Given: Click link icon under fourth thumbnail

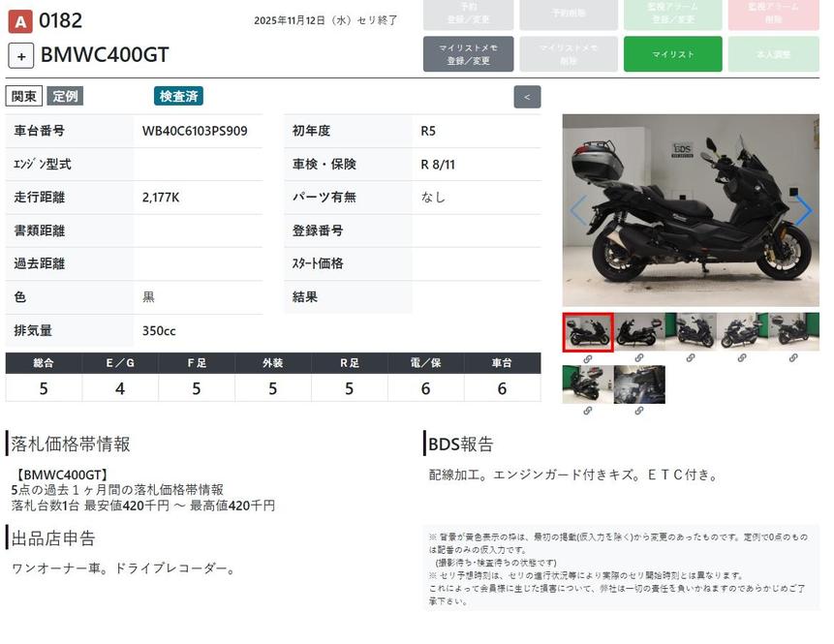Looking at the screenshot, I should [742, 358].
